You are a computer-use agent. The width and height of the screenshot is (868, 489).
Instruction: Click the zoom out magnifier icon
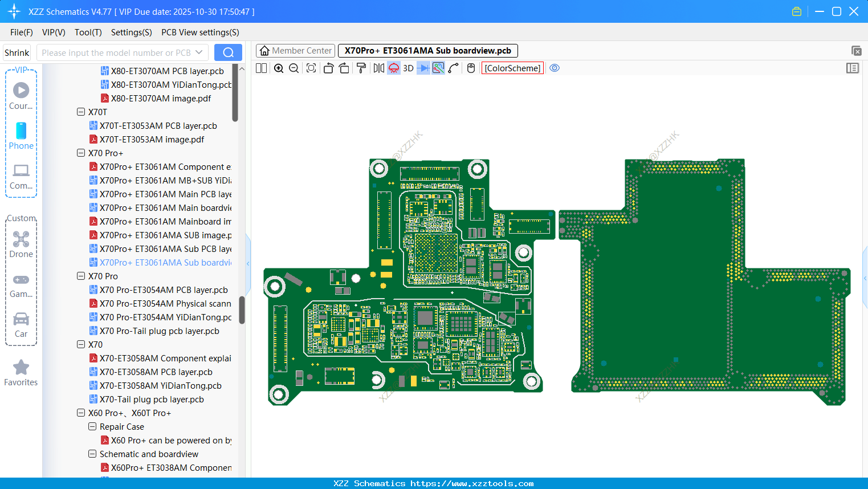tap(294, 68)
